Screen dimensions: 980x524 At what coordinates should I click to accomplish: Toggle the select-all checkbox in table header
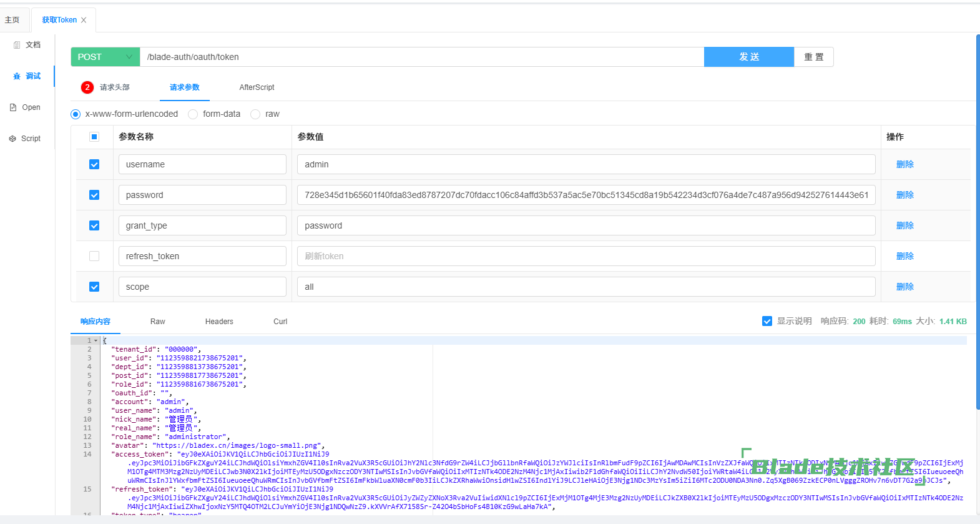coord(94,137)
